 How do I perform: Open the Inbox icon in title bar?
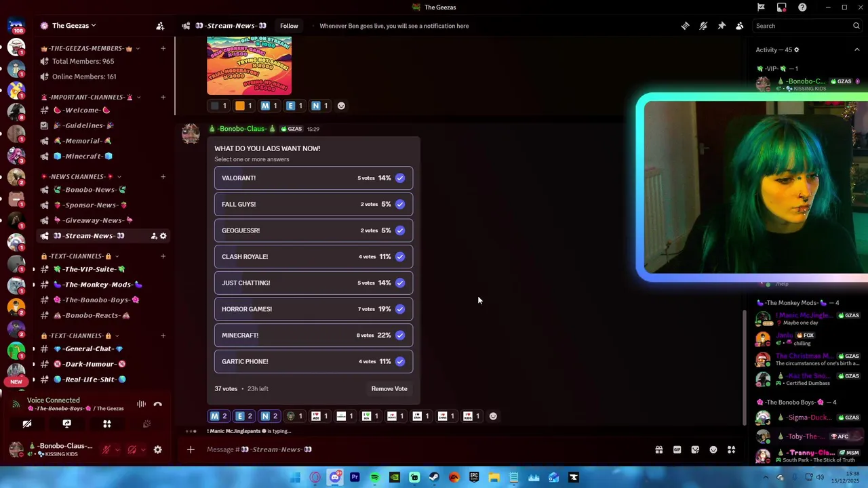click(x=782, y=7)
